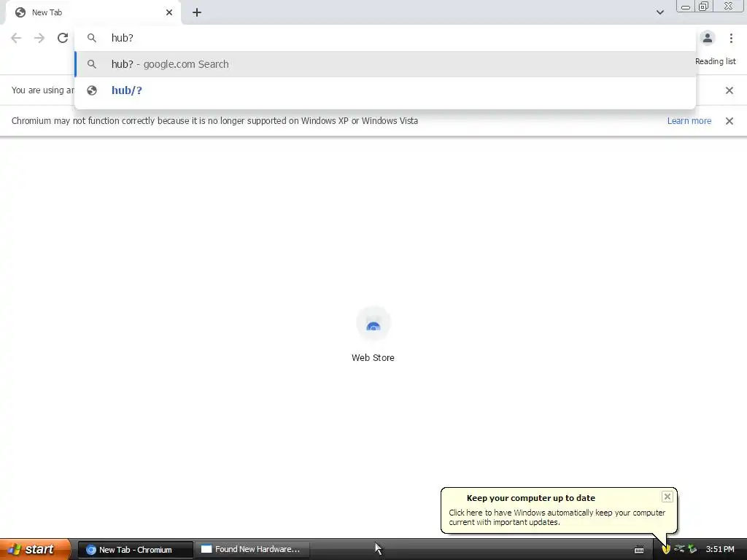Image resolution: width=747 pixels, height=560 pixels.
Task: Open the Web Store shortcut icon
Action: click(x=373, y=324)
